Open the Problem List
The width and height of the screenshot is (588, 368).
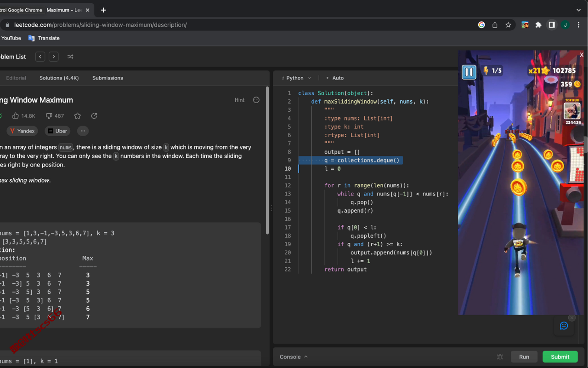[x=13, y=57]
